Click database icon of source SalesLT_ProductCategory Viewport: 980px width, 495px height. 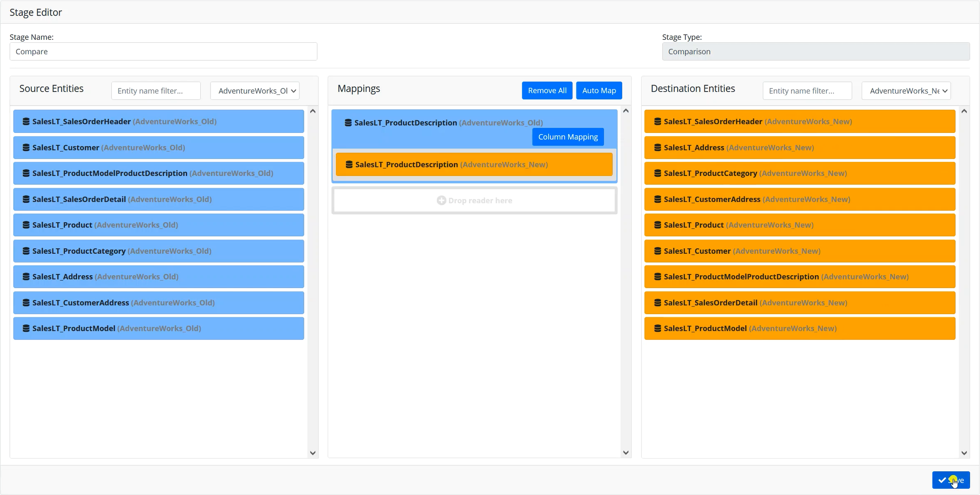coord(26,251)
